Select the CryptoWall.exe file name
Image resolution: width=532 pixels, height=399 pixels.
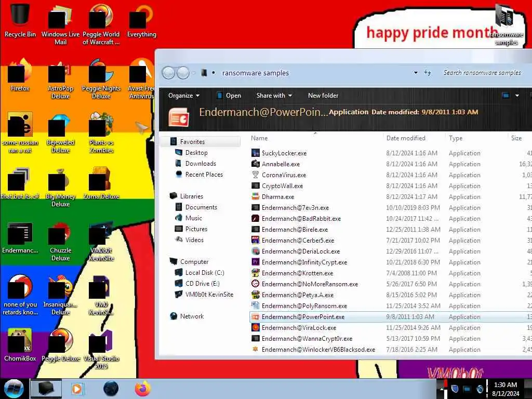tap(282, 185)
